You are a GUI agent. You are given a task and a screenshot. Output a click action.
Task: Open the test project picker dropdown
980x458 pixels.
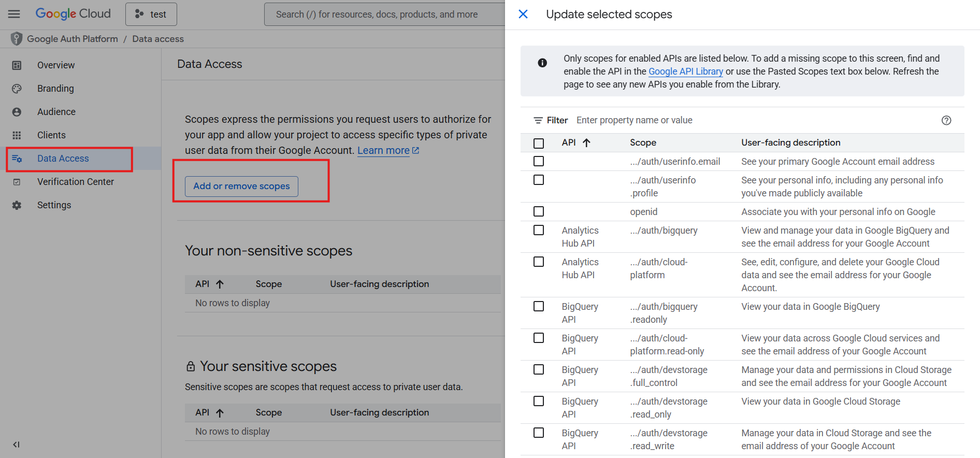(x=151, y=14)
